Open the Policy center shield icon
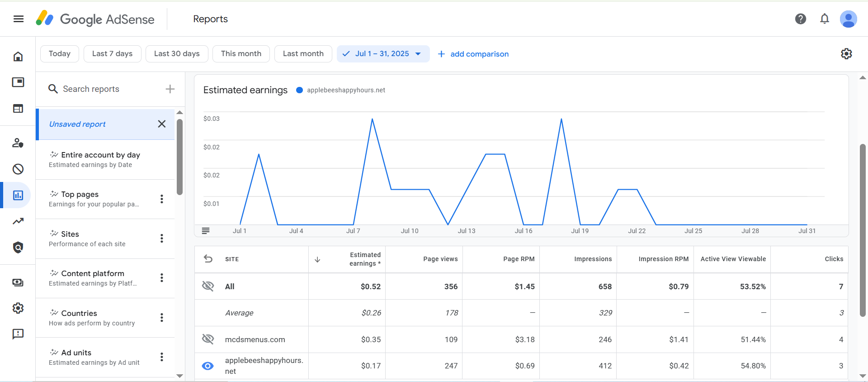 18,248
